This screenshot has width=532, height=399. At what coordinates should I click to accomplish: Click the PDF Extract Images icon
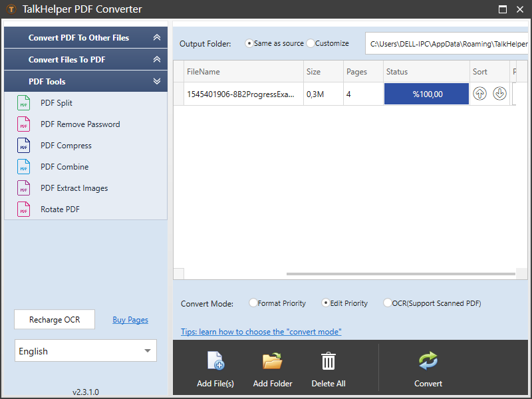pos(24,188)
